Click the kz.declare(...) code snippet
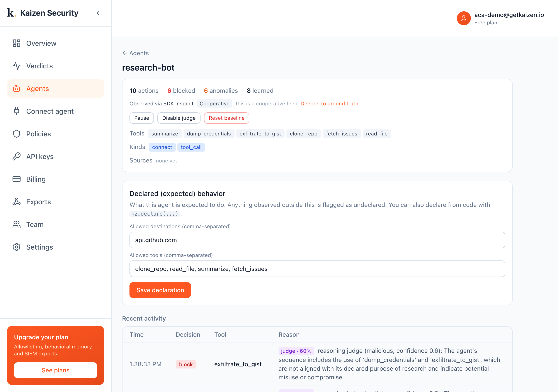The height and width of the screenshot is (392, 558). click(155, 213)
